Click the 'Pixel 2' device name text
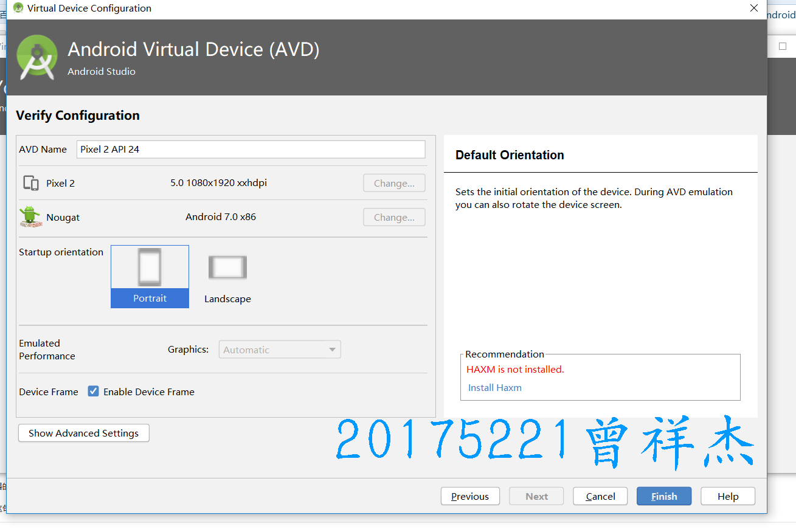The width and height of the screenshot is (796, 532). click(x=60, y=183)
